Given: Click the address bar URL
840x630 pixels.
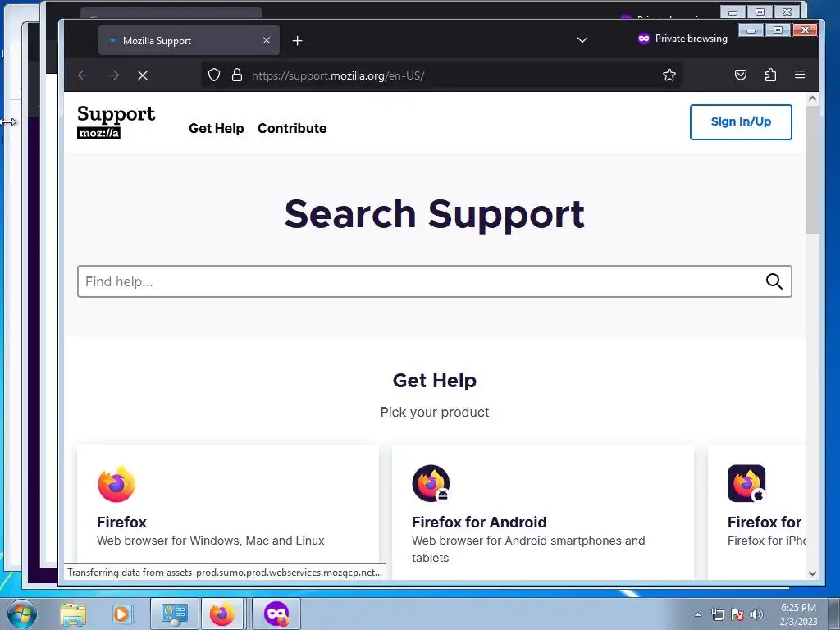Looking at the screenshot, I should (338, 75).
